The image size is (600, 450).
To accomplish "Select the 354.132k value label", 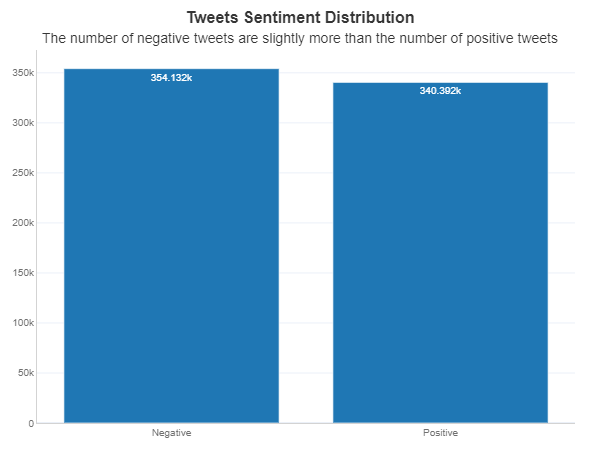I will pos(171,78).
